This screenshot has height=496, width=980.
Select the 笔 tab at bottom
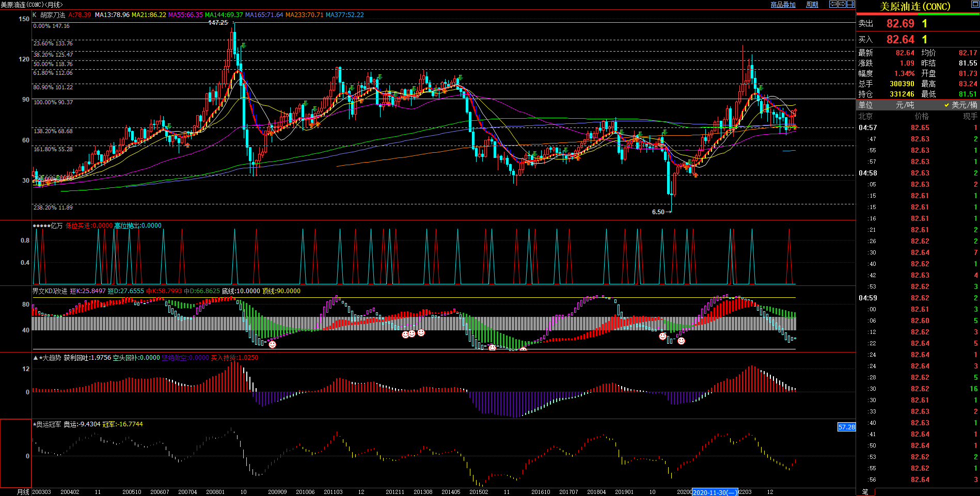[x=865, y=492]
